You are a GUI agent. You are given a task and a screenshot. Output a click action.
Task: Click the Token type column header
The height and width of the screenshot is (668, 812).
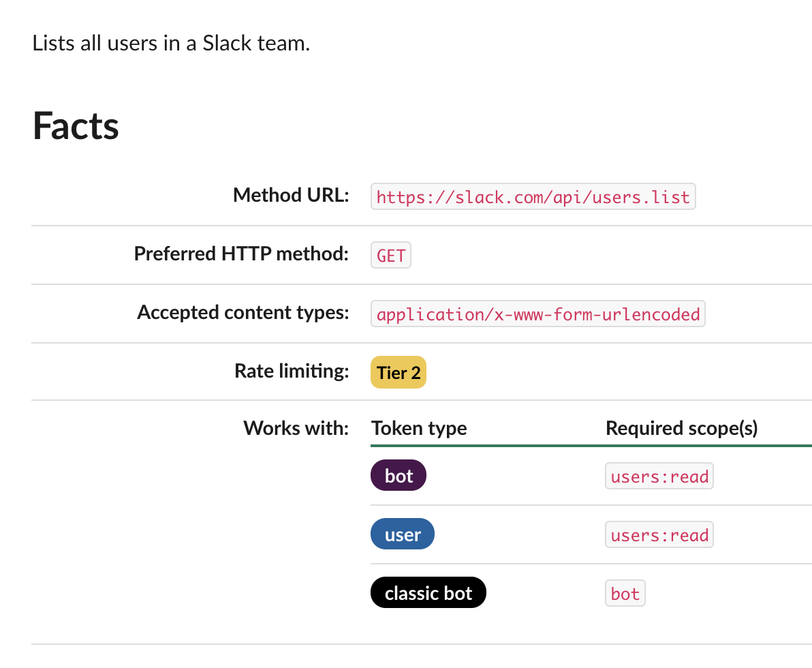coord(419,428)
